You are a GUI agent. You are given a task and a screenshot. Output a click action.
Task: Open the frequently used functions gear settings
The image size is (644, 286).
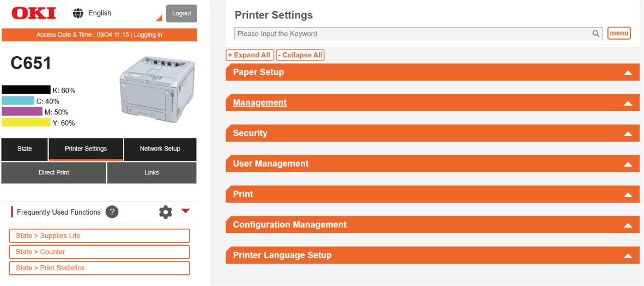(166, 212)
